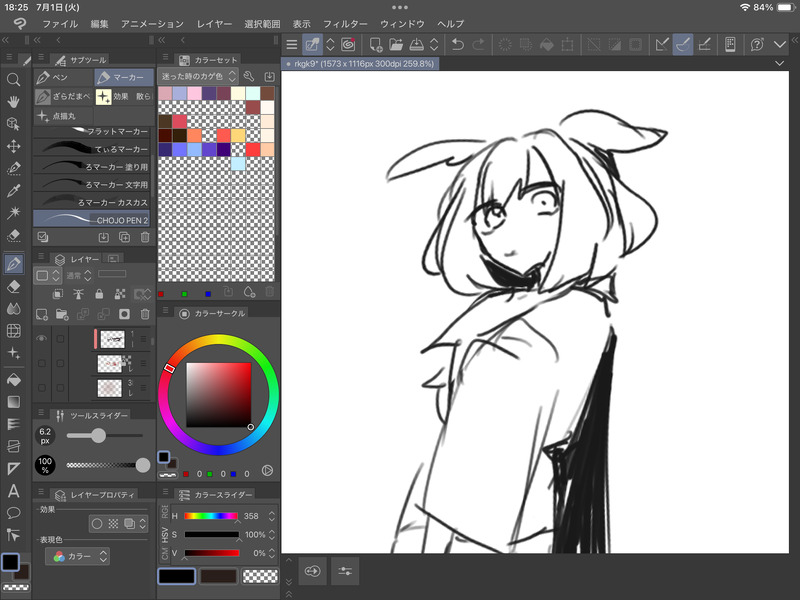Select the ろマーカー 文字用 brush
The width and height of the screenshot is (800, 600).
tap(92, 184)
